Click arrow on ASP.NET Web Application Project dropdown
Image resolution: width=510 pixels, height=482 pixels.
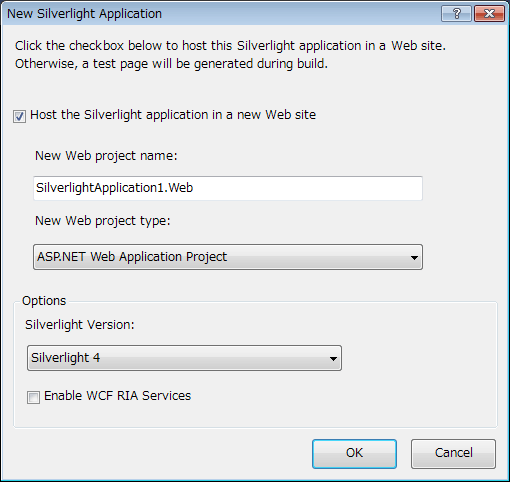[x=414, y=257]
